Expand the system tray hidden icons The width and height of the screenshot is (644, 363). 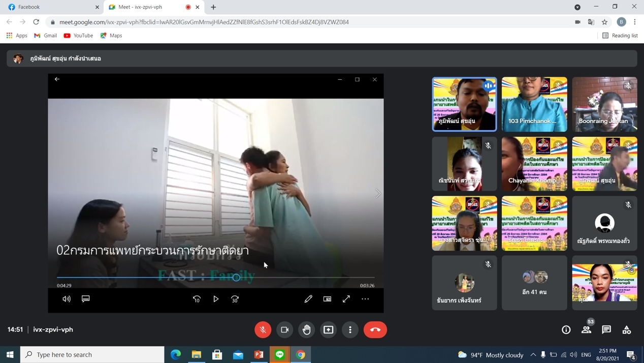[x=533, y=354]
